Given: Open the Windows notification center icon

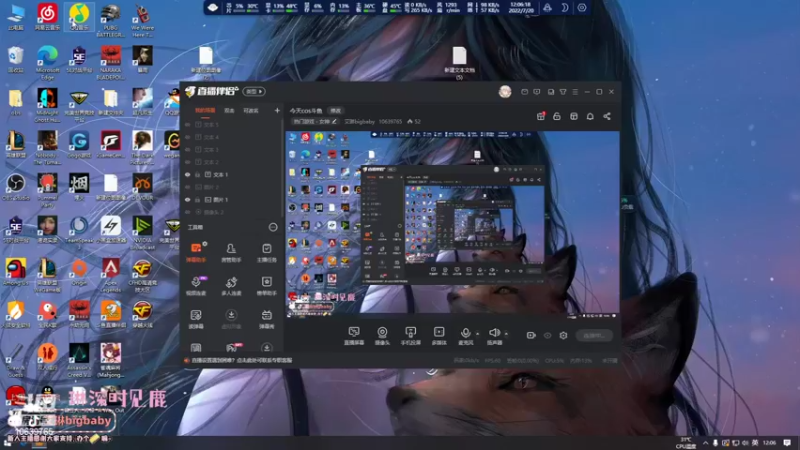Looking at the screenshot, I should point(787,442).
